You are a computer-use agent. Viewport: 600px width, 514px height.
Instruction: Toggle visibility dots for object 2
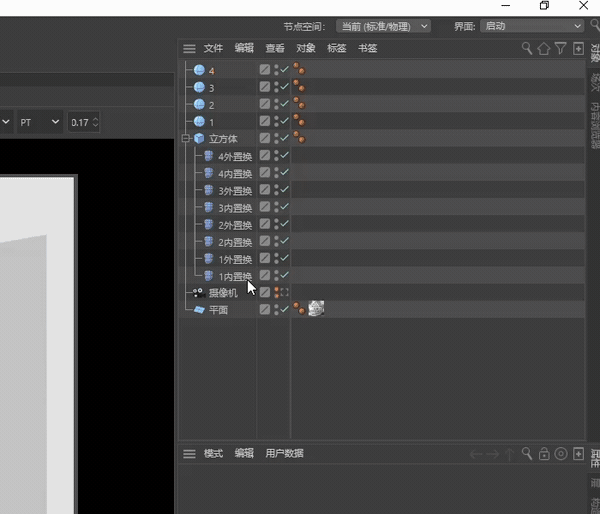coord(276,104)
